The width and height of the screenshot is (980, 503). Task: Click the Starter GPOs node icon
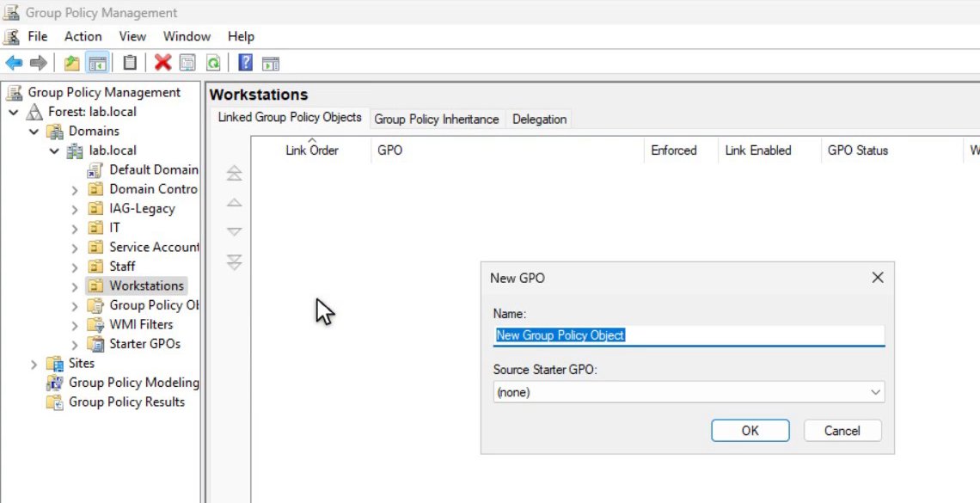coord(95,344)
